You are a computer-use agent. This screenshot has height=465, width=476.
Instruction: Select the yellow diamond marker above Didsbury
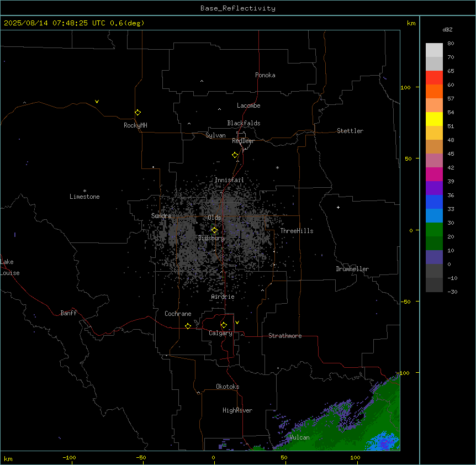click(x=214, y=230)
